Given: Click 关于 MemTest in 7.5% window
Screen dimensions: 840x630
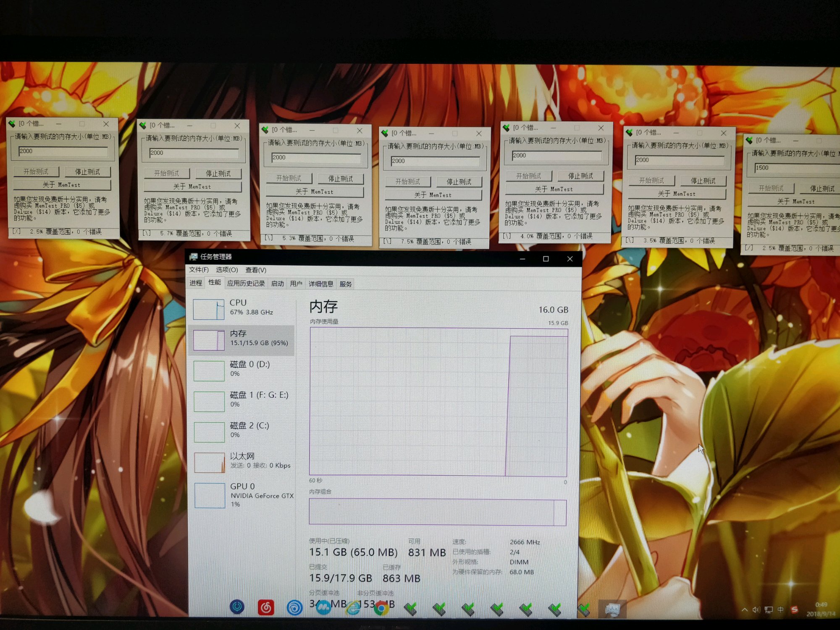Looking at the screenshot, I should coord(433,195).
